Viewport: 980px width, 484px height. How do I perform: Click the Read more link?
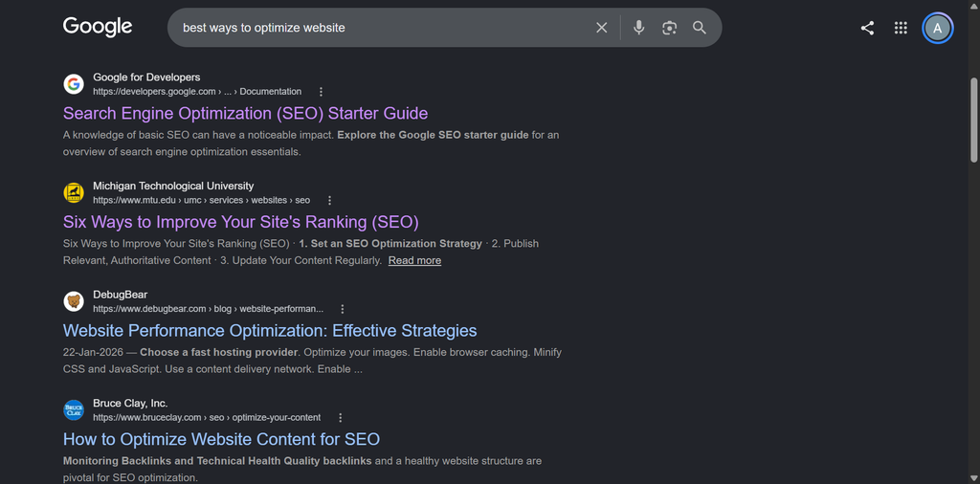tap(414, 260)
